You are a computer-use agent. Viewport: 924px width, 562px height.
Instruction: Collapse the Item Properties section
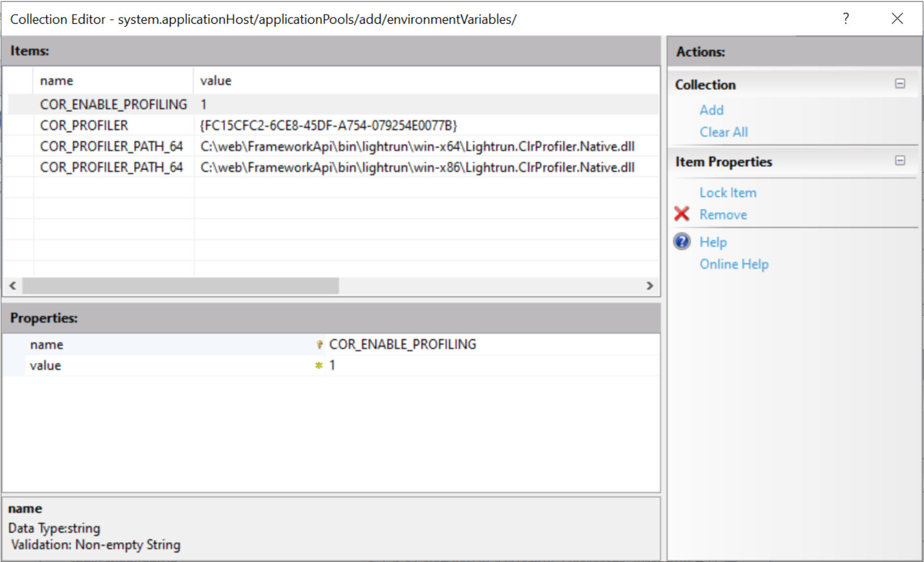(900, 161)
